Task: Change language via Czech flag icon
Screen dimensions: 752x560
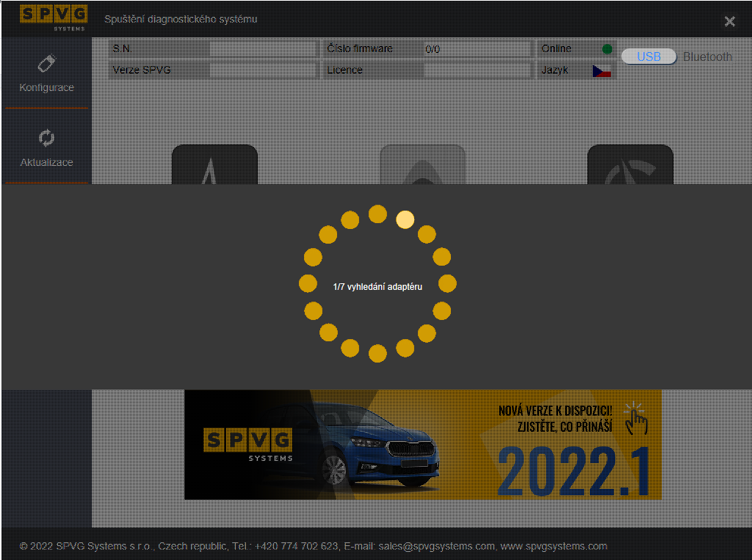Action: (601, 71)
